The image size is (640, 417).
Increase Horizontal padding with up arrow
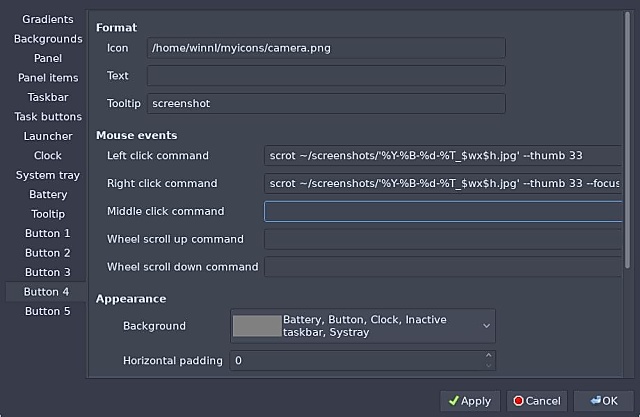(x=488, y=354)
